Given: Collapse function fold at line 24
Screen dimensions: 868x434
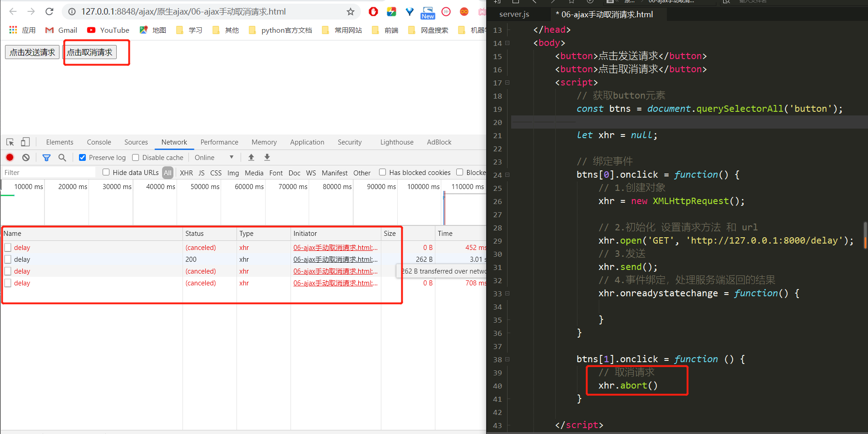Looking at the screenshot, I should point(508,175).
